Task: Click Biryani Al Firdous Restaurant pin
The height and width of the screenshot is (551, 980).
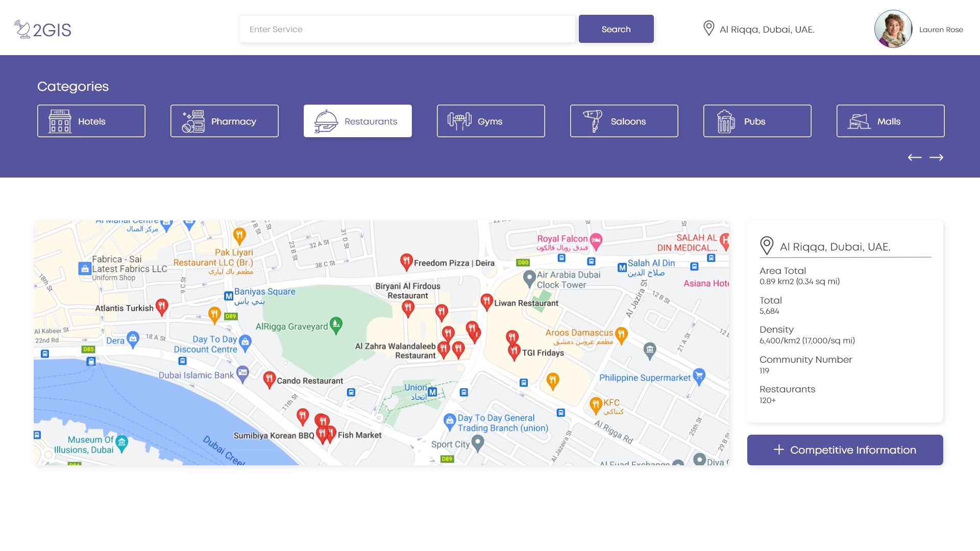Action: click(x=408, y=309)
